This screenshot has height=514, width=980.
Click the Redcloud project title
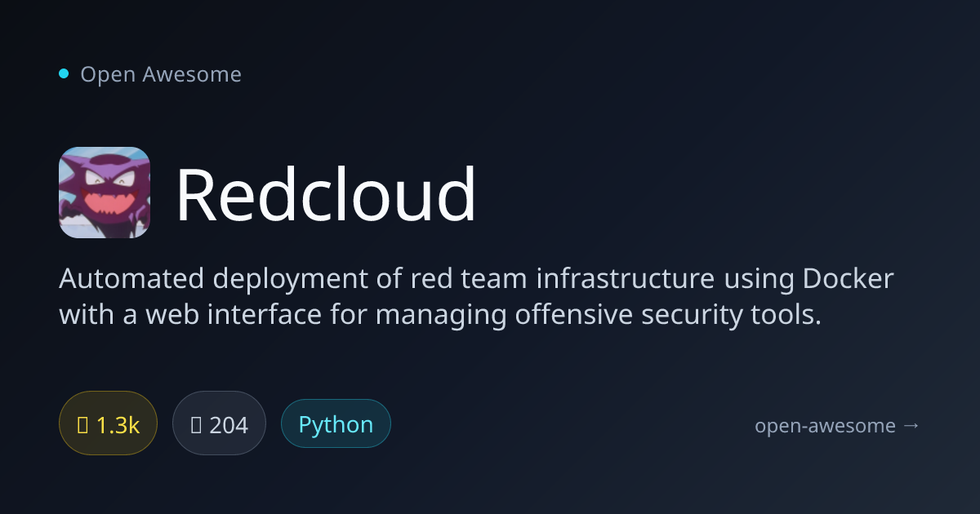[x=326, y=195]
